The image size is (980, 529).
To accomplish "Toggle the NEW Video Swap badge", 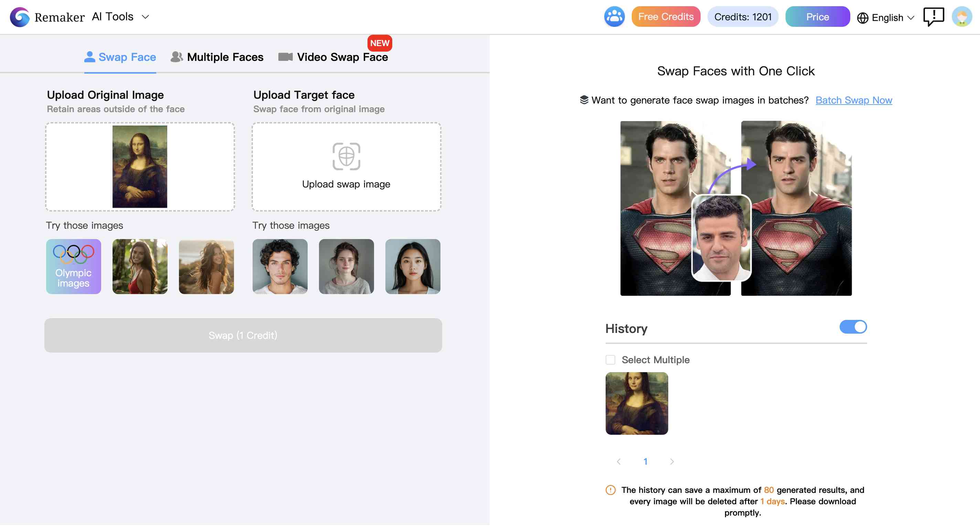I will (x=379, y=43).
